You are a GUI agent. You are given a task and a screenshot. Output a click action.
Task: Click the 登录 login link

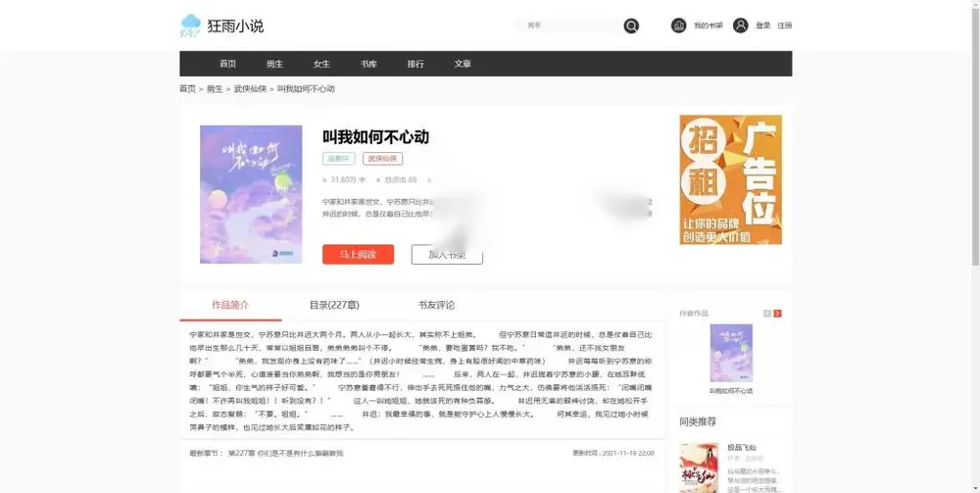763,25
